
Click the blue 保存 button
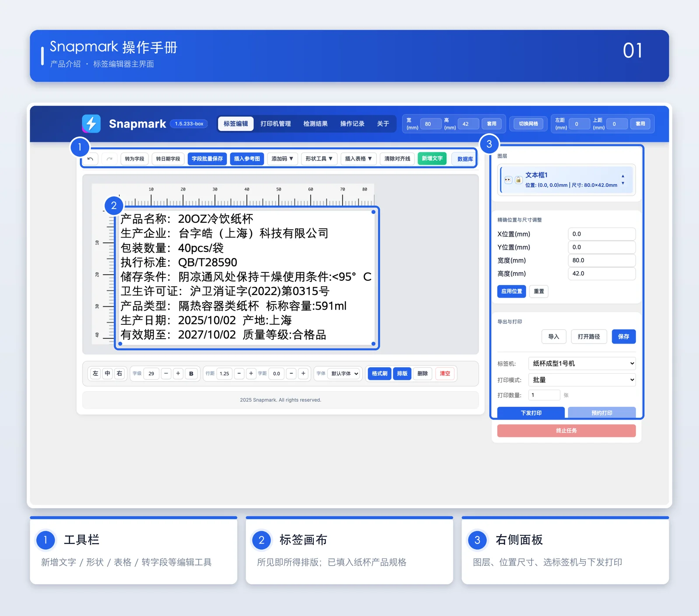click(623, 337)
